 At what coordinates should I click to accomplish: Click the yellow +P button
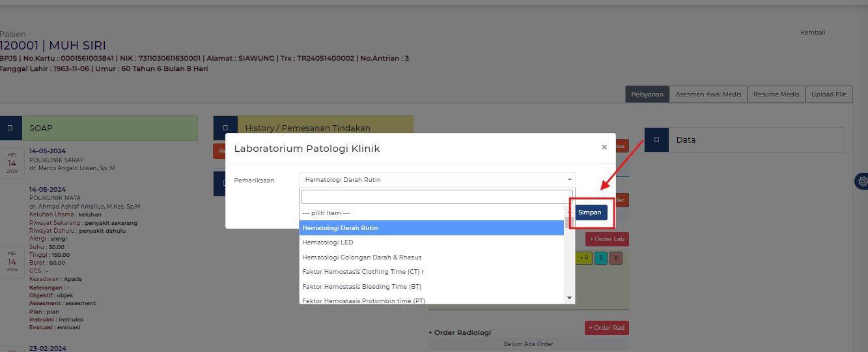[x=583, y=258]
